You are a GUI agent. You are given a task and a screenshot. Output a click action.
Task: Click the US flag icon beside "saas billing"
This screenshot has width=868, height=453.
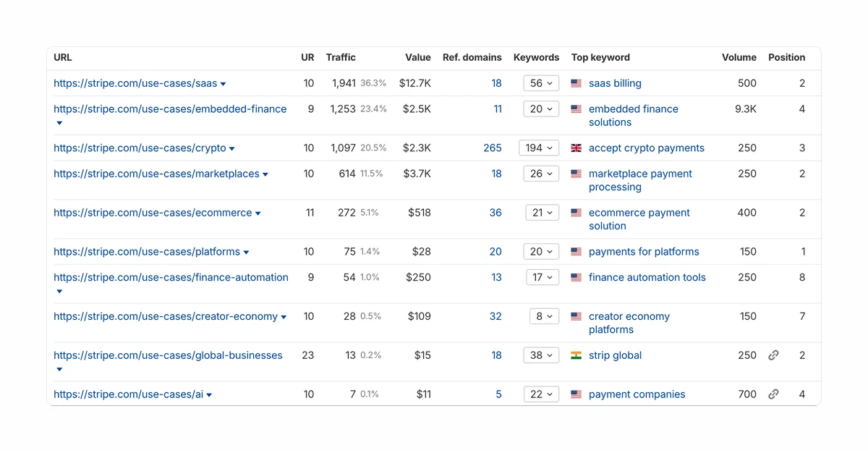pyautogui.click(x=575, y=83)
